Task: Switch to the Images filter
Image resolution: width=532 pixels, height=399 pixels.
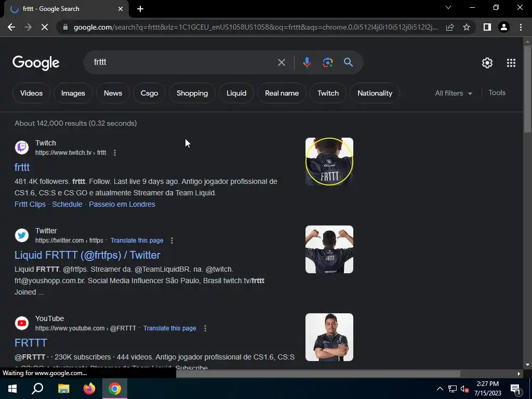Action: point(73,94)
